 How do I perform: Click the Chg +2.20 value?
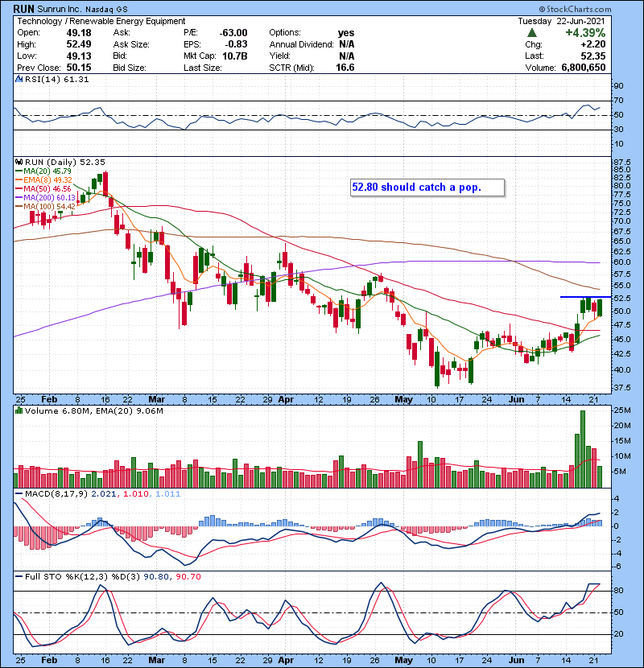click(x=592, y=44)
